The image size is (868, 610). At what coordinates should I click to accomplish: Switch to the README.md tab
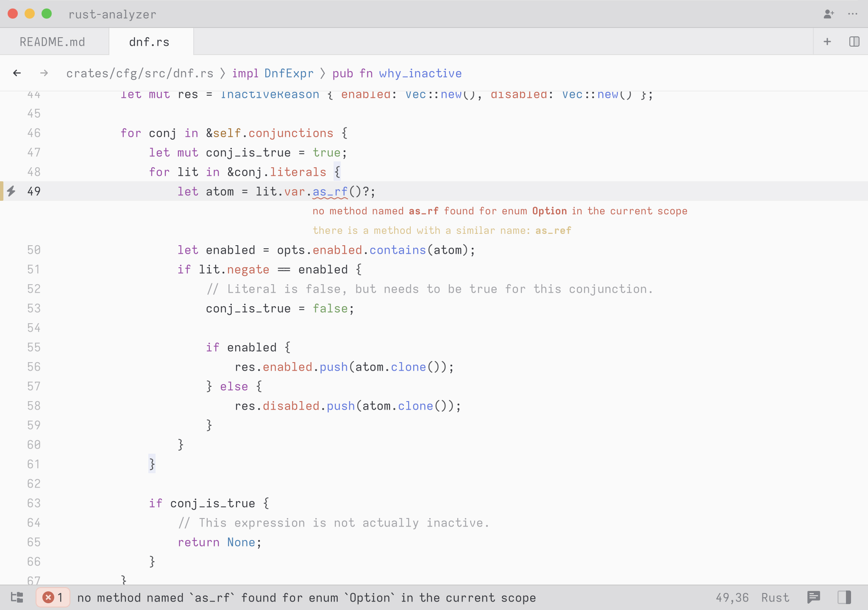pos(53,42)
